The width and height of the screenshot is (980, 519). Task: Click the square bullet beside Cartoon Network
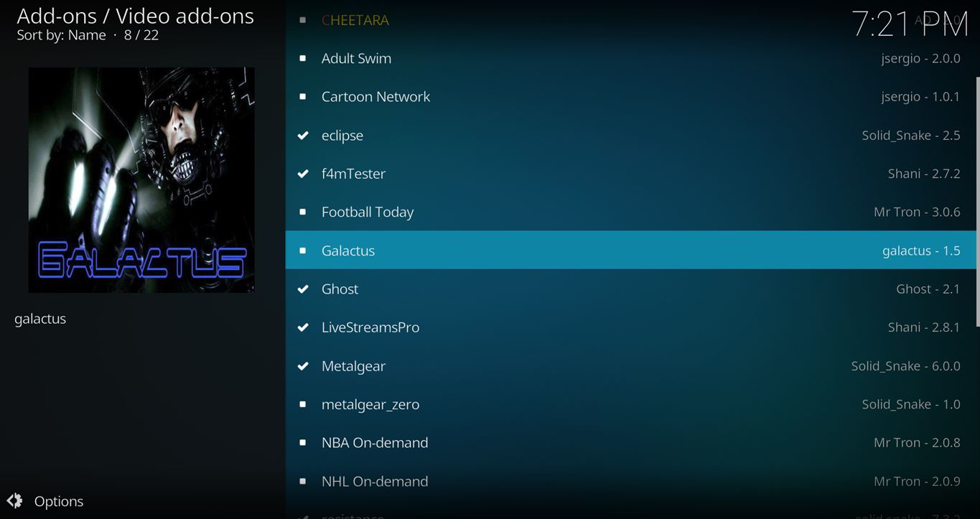(x=303, y=97)
